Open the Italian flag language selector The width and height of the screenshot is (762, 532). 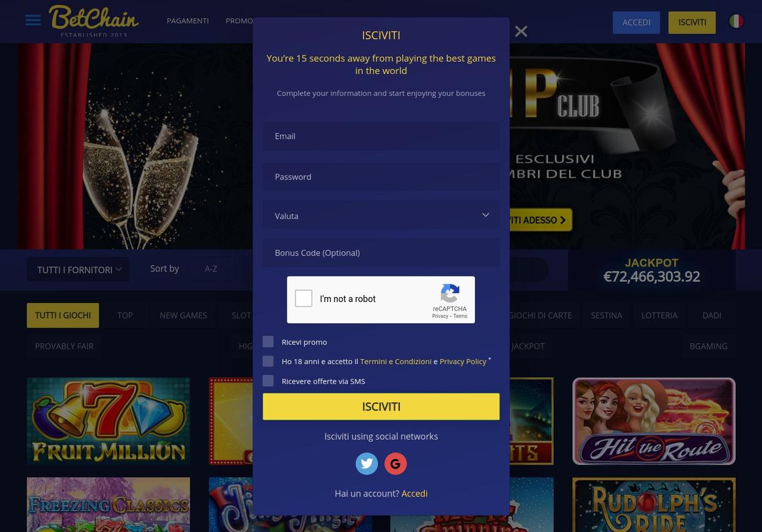pyautogui.click(x=736, y=21)
